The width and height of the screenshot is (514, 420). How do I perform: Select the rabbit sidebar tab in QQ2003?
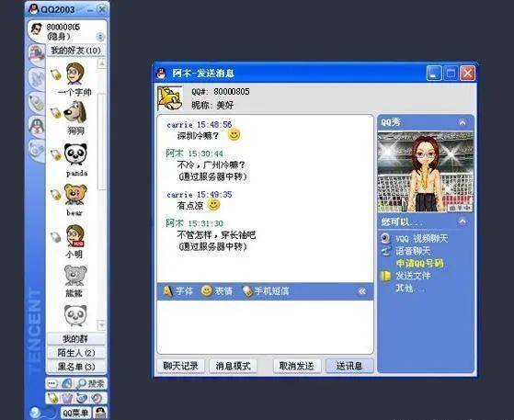[37, 79]
